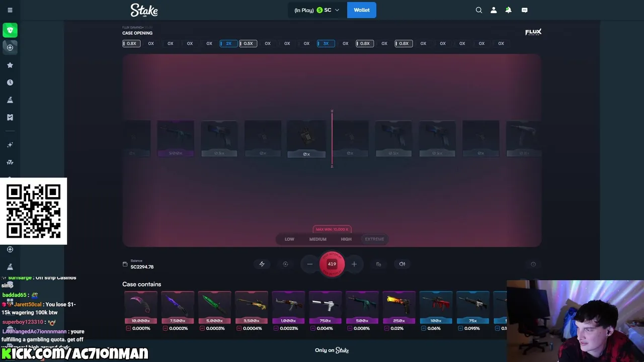Click the odds icon beside 0.0003%
This screenshot has height=362, width=644.
tap(202, 328)
